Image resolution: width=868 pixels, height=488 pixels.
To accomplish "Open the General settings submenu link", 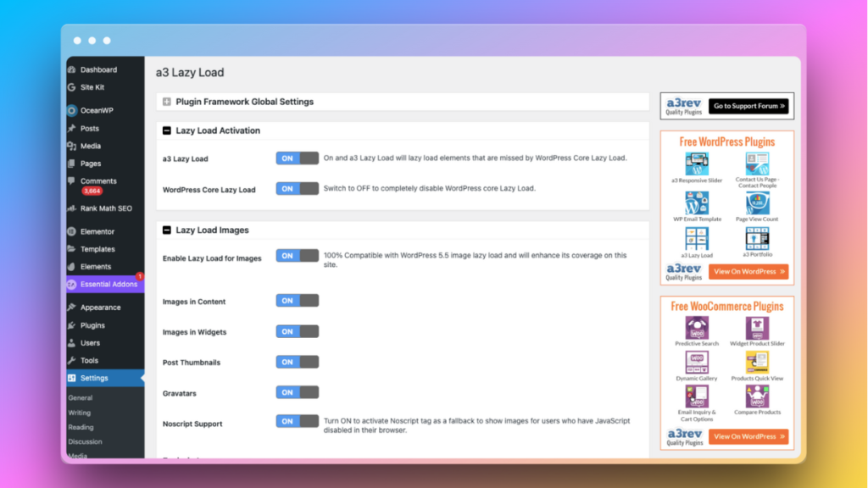I will [x=81, y=398].
